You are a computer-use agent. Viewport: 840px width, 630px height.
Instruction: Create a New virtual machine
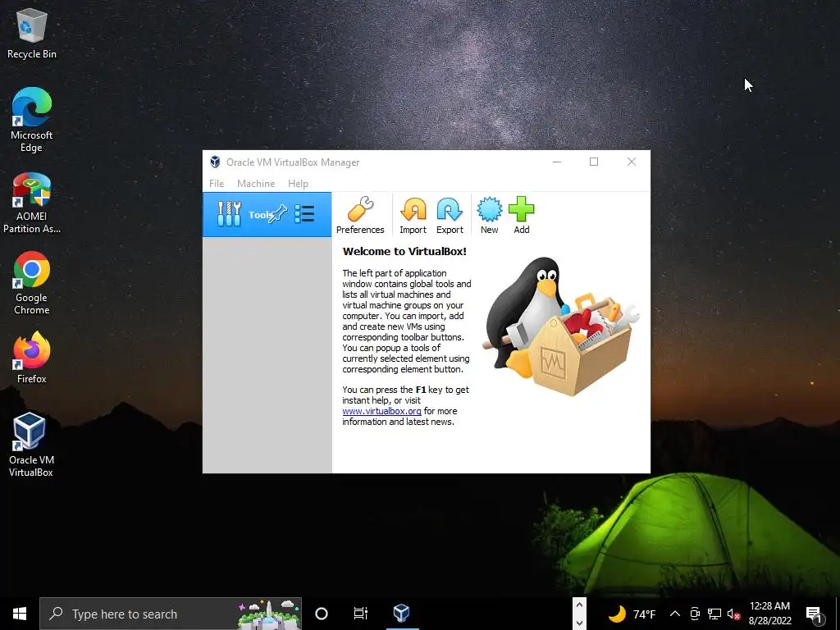tap(489, 216)
